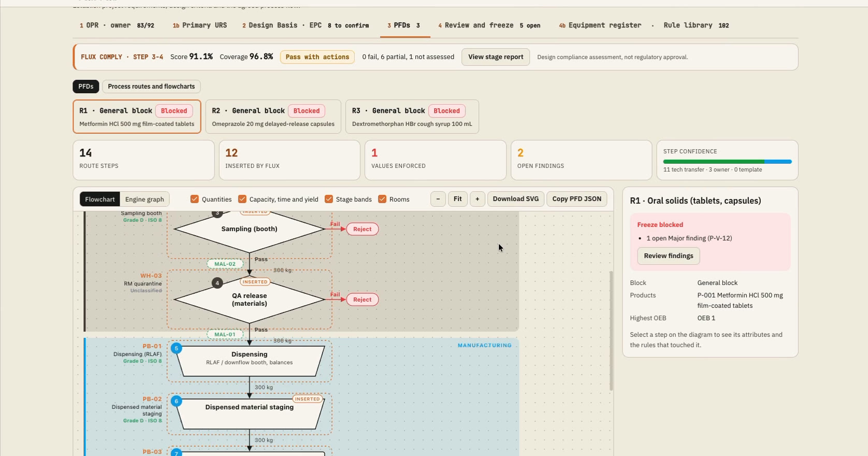The width and height of the screenshot is (868, 456).
Task: Toggle the Rooms checkbox
Action: [382, 199]
